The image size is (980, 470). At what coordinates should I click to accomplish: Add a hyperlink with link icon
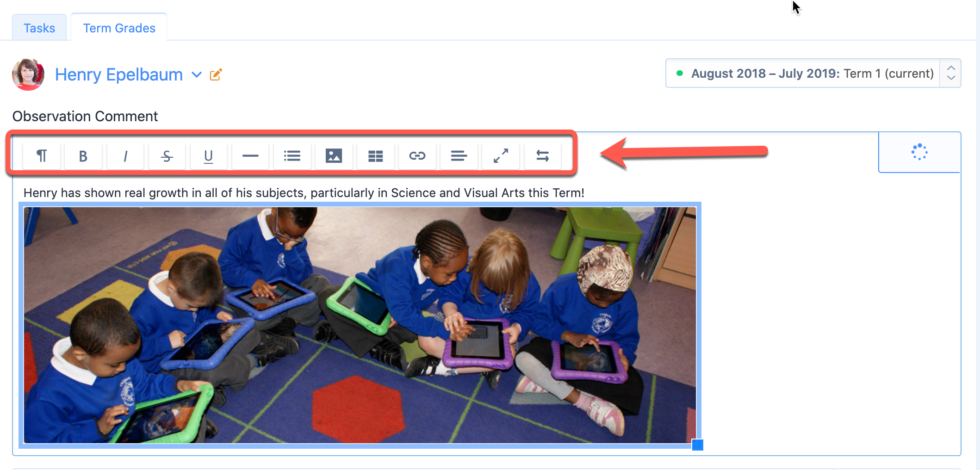tap(417, 156)
